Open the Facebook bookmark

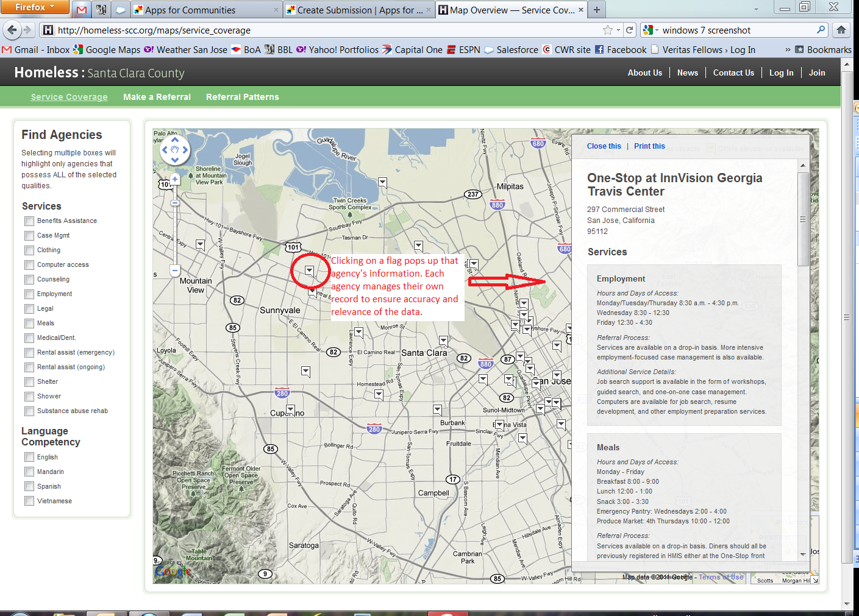click(x=626, y=49)
